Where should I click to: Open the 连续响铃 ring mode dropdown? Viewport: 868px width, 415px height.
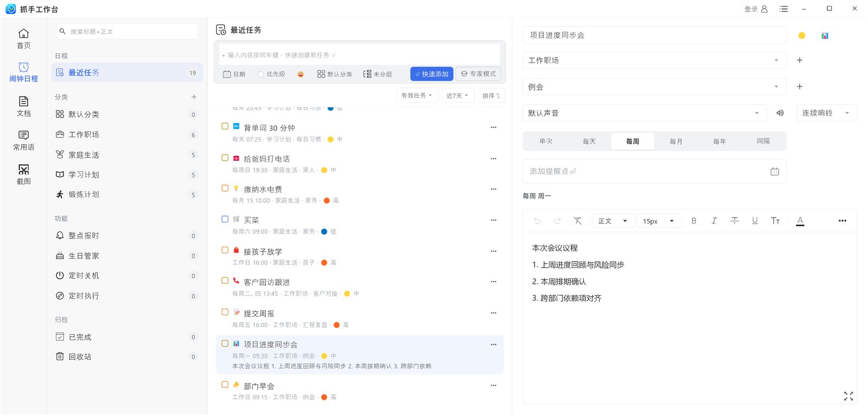(x=826, y=113)
